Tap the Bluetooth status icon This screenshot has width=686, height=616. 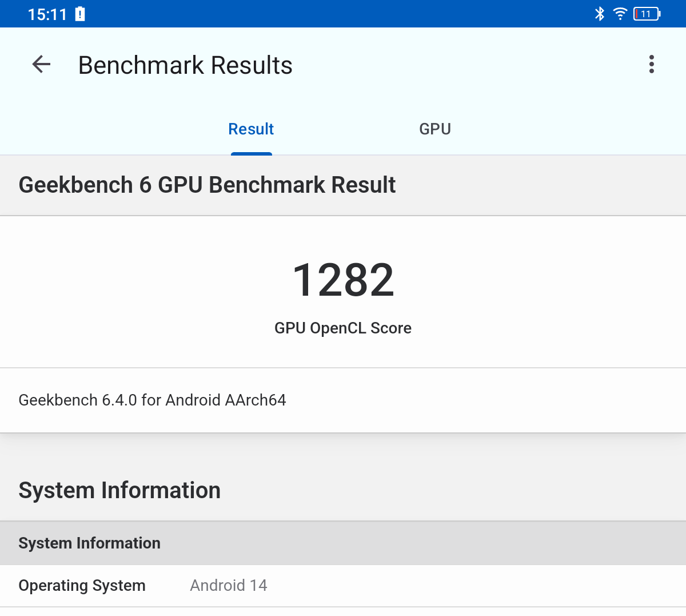(600, 14)
